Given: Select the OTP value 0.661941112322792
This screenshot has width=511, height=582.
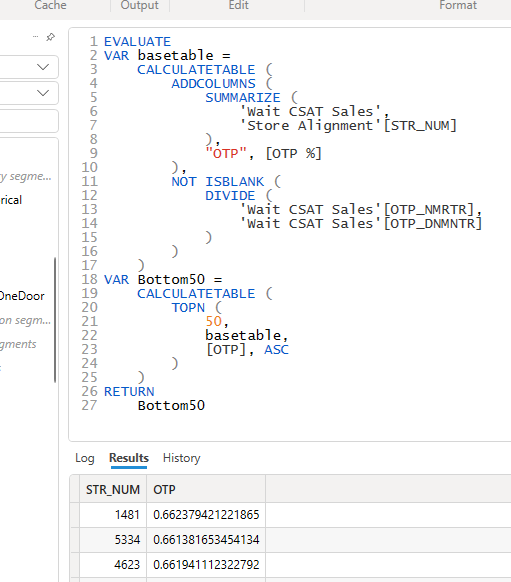Looking at the screenshot, I should [206, 565].
